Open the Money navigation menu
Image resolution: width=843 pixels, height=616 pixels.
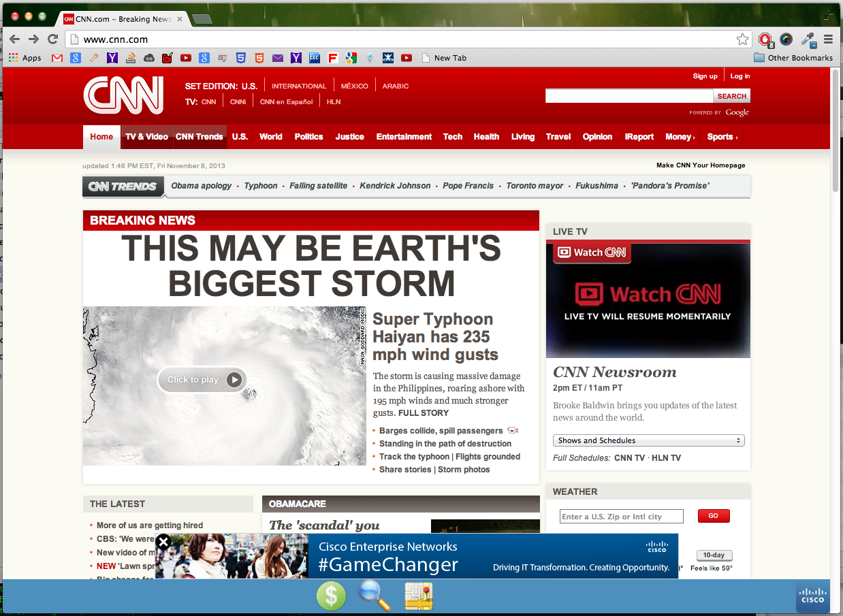(x=680, y=137)
